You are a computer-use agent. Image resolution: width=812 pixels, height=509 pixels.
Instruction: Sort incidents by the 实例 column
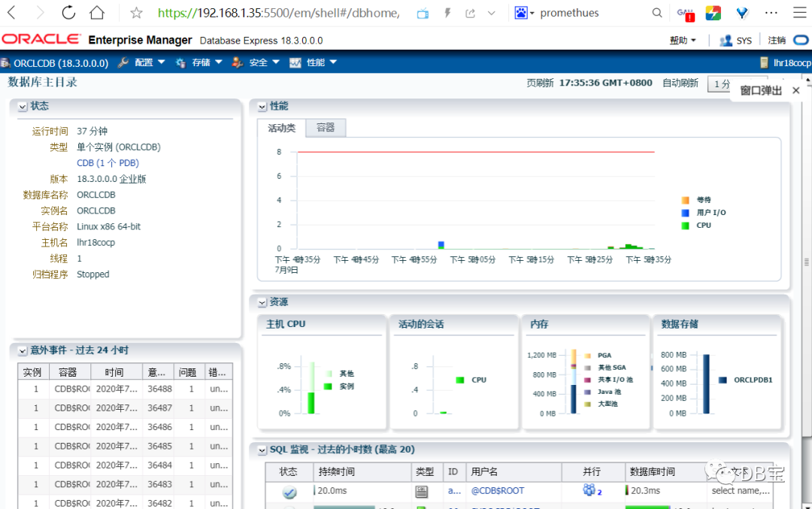33,372
